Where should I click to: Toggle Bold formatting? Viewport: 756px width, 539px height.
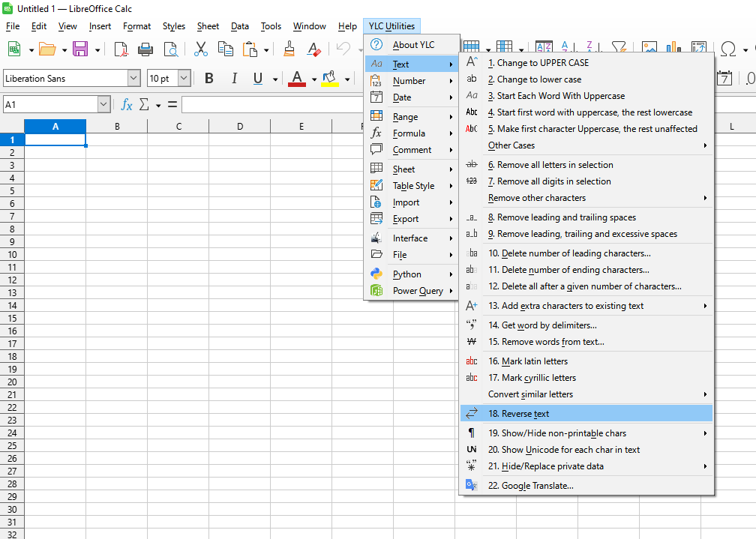[209, 79]
